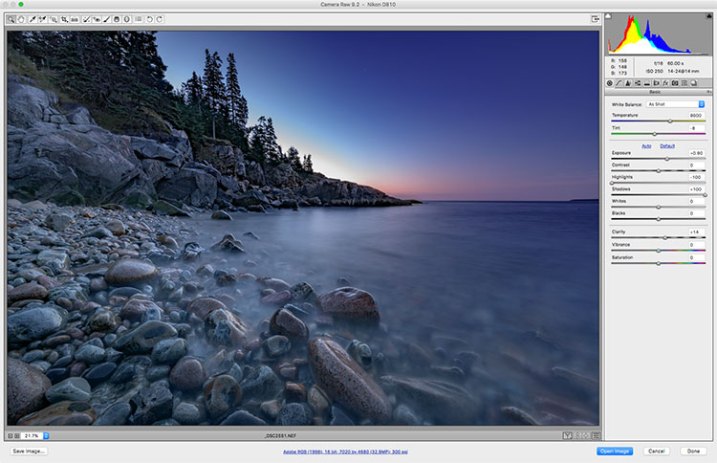Select the Red Eye Removal tool
717x463 pixels.
(x=96, y=19)
